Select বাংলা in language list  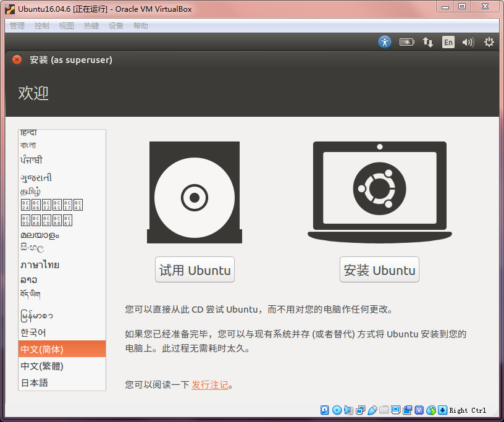coord(62,145)
